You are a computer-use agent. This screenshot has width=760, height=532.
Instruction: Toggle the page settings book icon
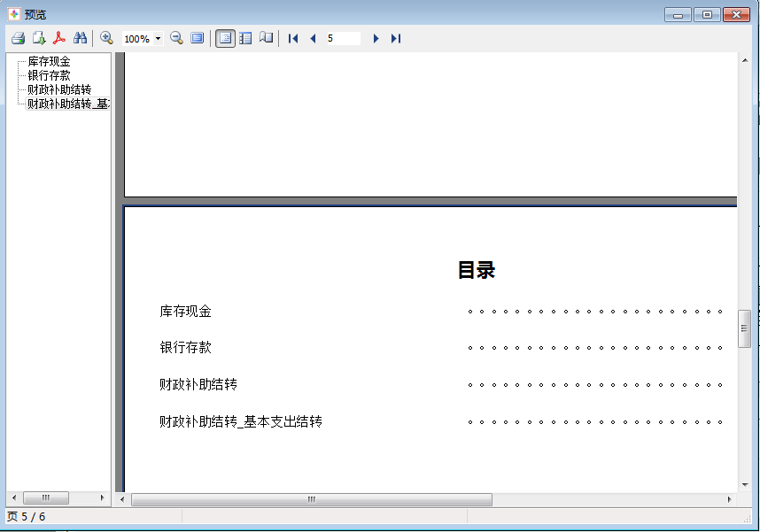point(266,38)
